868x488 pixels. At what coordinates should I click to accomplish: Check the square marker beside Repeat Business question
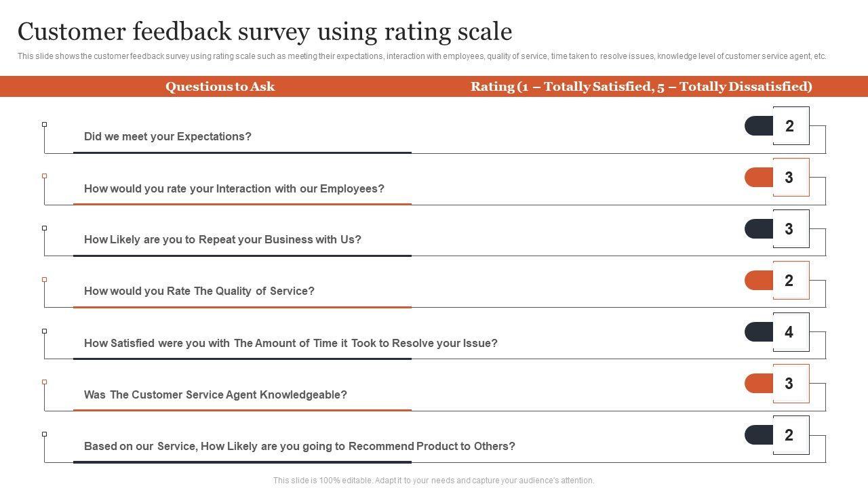click(x=45, y=228)
